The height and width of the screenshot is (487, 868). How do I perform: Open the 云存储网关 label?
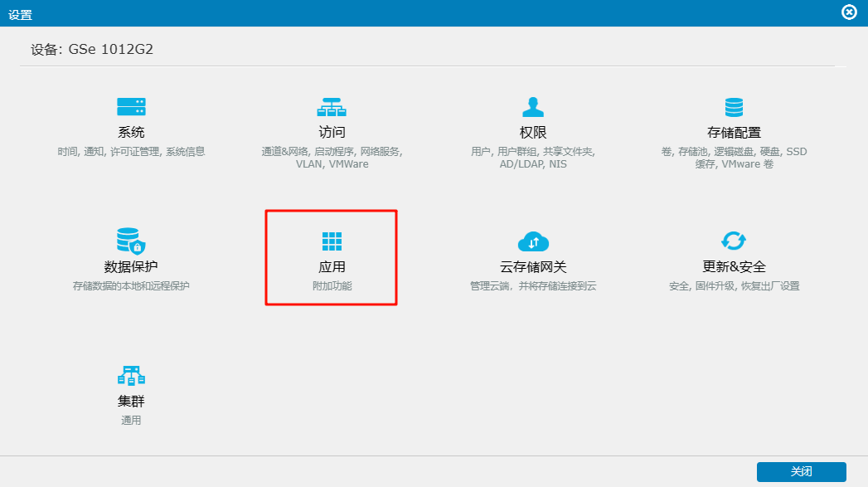coord(532,267)
